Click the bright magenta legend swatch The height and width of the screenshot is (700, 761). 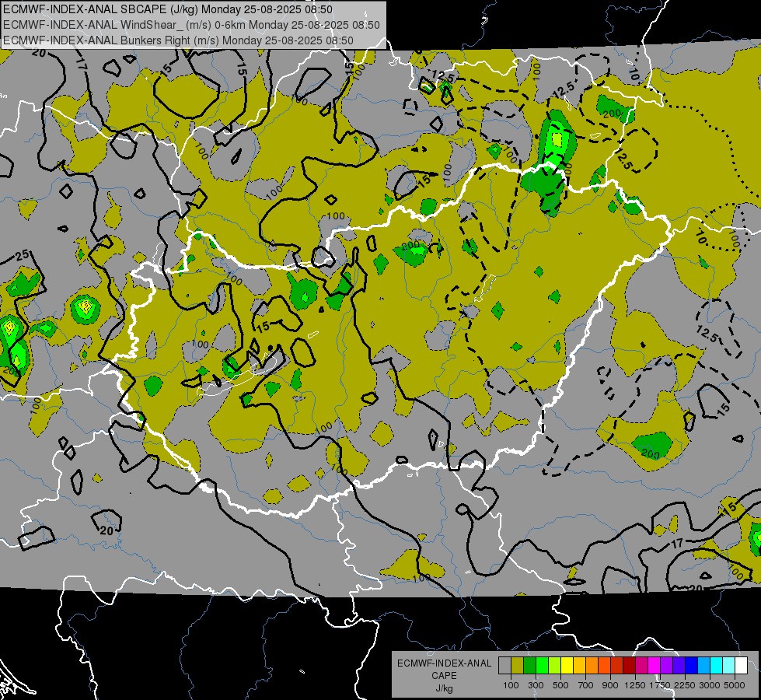[x=654, y=666]
